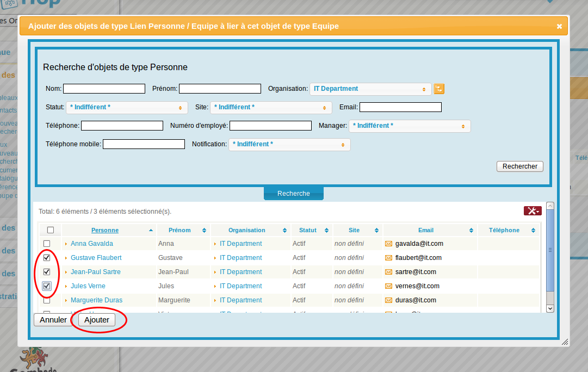
Task: Close the dialog with the X icon
Action: [559, 26]
